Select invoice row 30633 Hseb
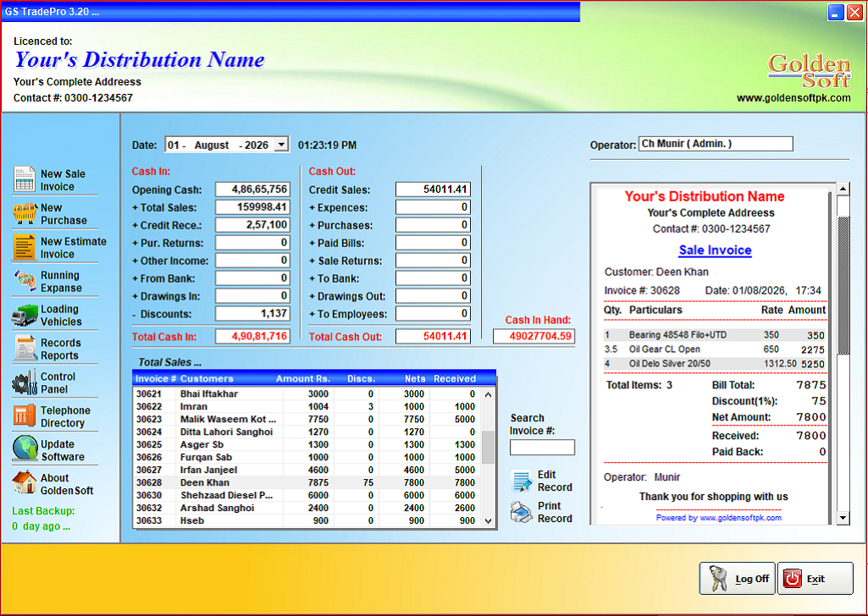Image resolution: width=868 pixels, height=616 pixels. pyautogui.click(x=307, y=521)
